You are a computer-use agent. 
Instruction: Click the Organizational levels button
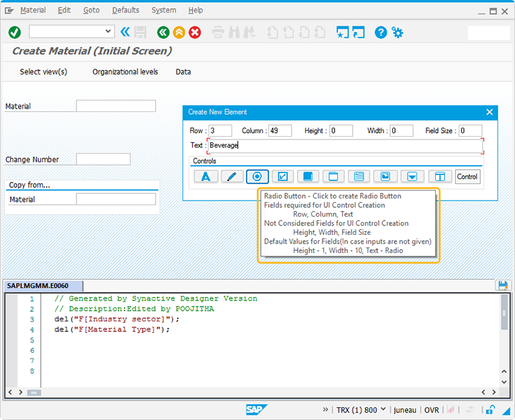pyautogui.click(x=125, y=72)
